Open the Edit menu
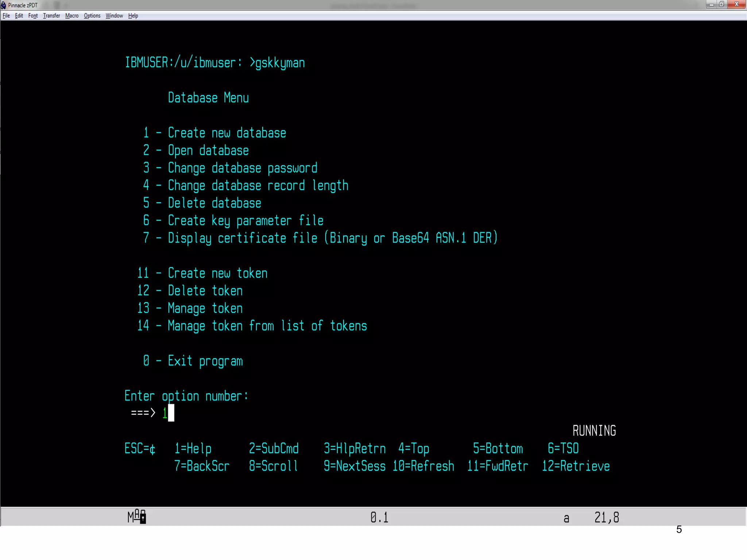Viewport: 747px width, 560px height. pos(19,16)
